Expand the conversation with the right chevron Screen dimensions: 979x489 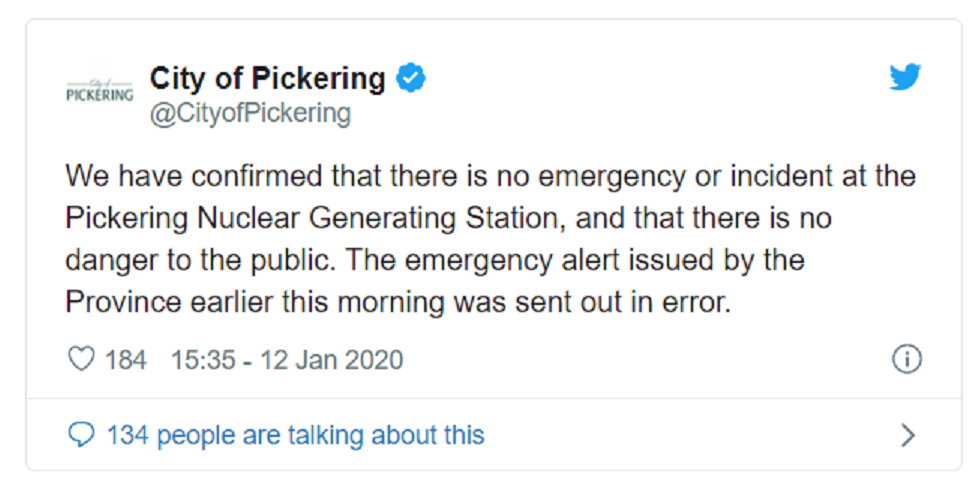(x=907, y=435)
